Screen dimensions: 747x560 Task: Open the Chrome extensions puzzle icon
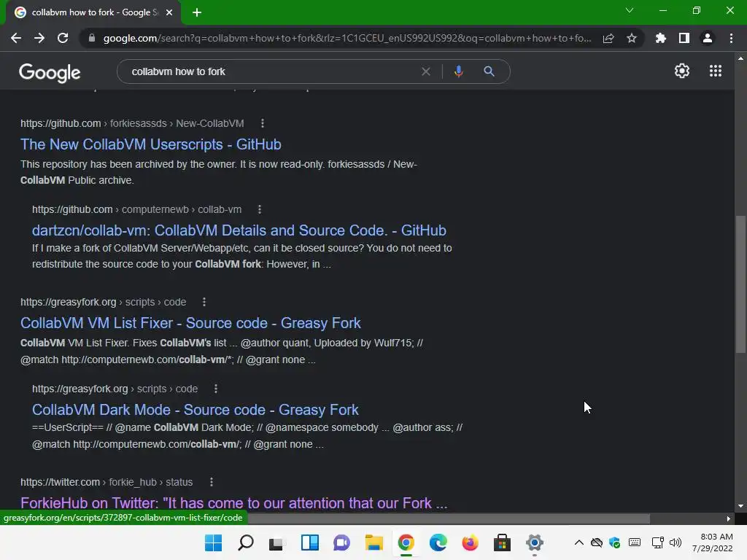(661, 38)
